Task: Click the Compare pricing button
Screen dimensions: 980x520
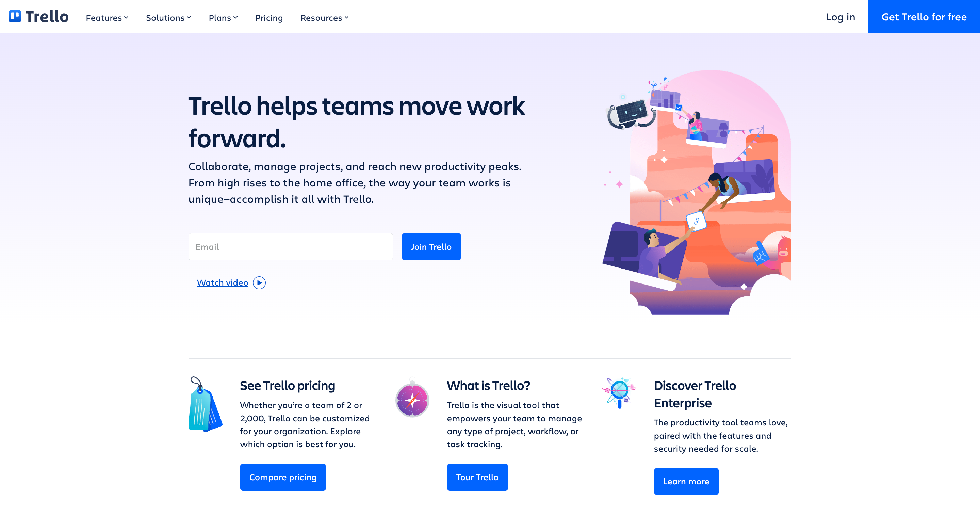Action: (283, 476)
